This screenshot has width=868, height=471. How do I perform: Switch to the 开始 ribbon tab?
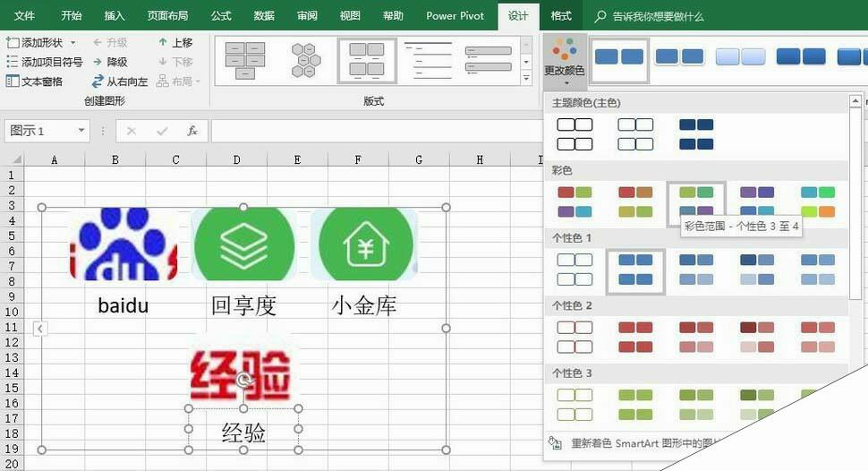[72, 15]
